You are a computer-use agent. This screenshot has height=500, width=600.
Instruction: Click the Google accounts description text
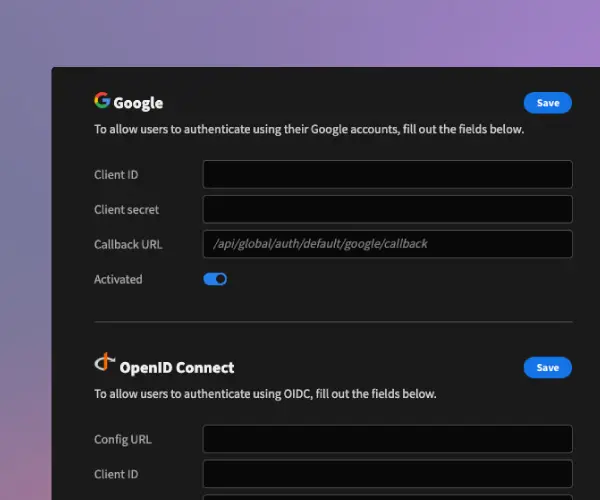click(x=309, y=129)
